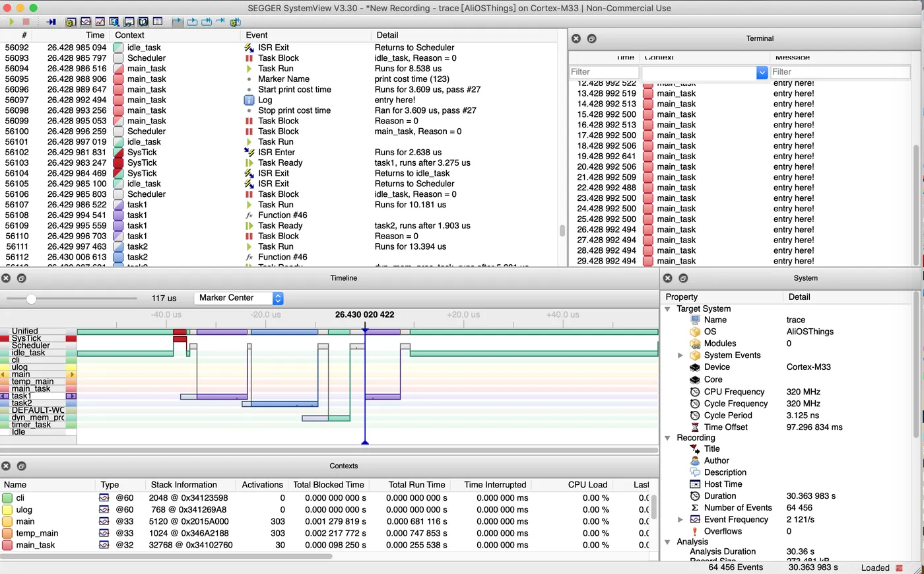This screenshot has width=924, height=574.
Task: Toggle the second blue follow-arrow toolbar button
Action: (x=192, y=22)
